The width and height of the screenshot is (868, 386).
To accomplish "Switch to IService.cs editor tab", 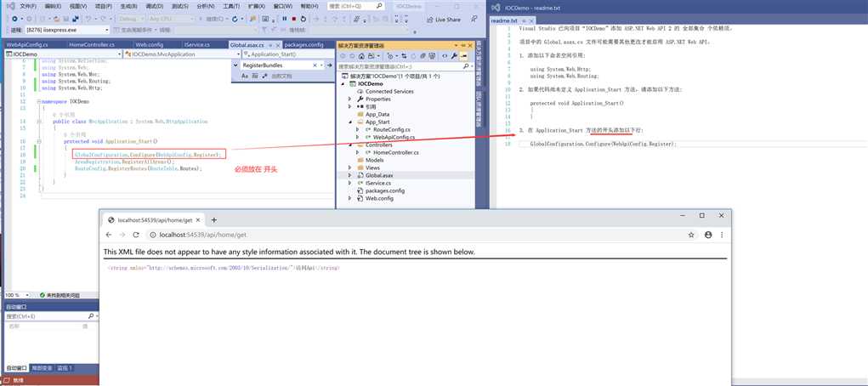I will 197,45.
